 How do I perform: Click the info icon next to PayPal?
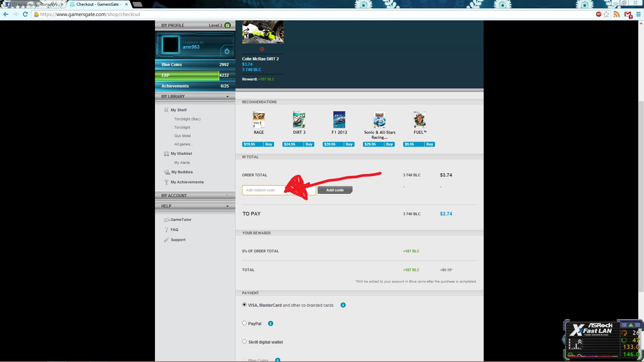point(271,323)
